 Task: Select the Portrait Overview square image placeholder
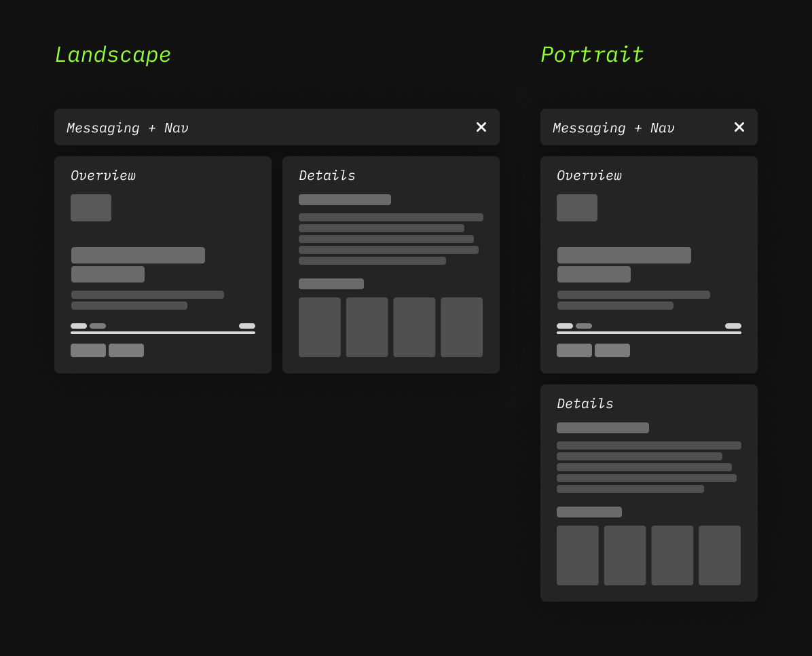pyautogui.click(x=577, y=208)
